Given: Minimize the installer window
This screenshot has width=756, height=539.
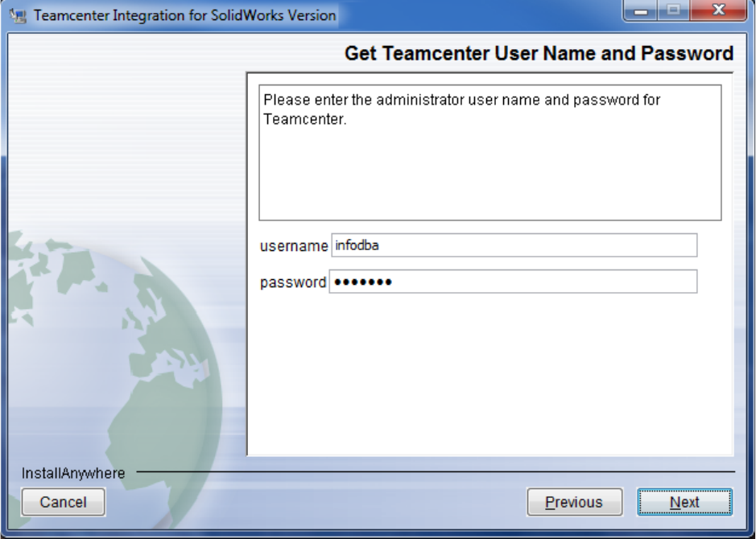Looking at the screenshot, I should [640, 10].
